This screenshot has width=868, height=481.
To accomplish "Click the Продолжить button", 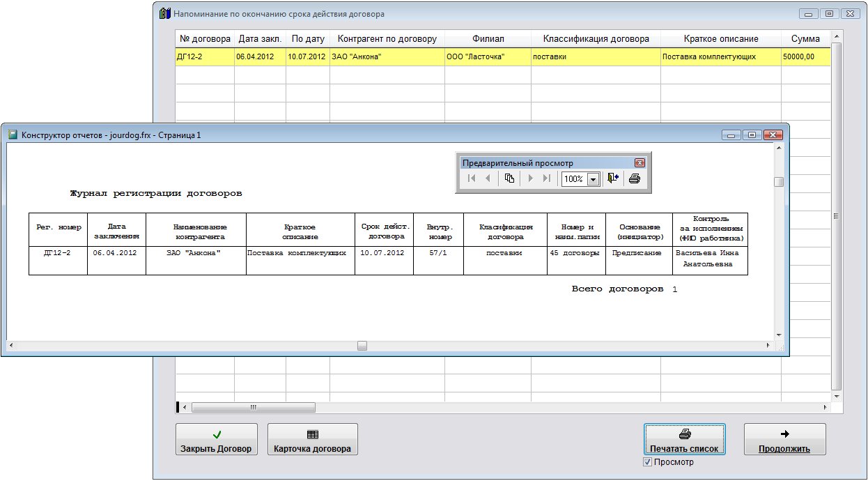I will point(784,440).
